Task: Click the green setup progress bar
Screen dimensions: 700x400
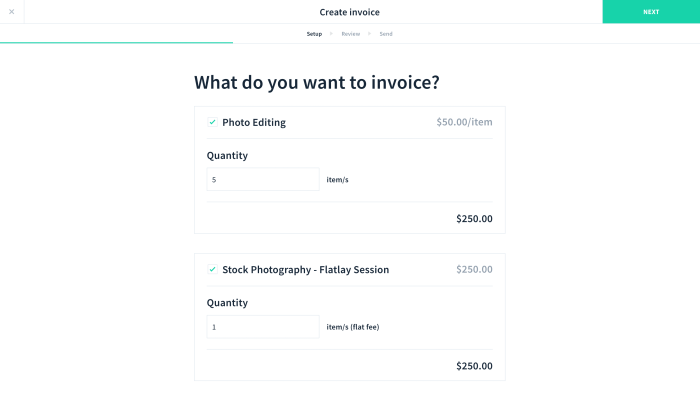Action: [x=116, y=42]
